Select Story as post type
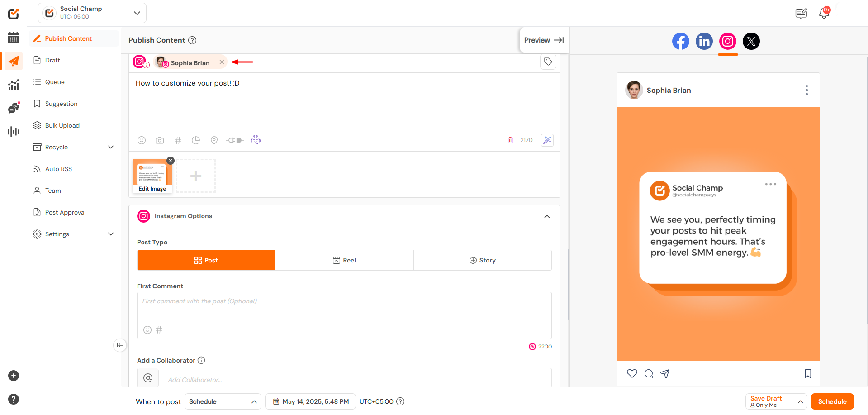Image resolution: width=868 pixels, height=415 pixels. tap(483, 260)
